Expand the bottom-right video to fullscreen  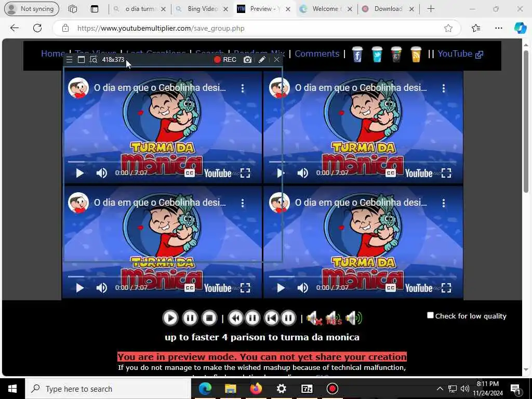coord(446,288)
